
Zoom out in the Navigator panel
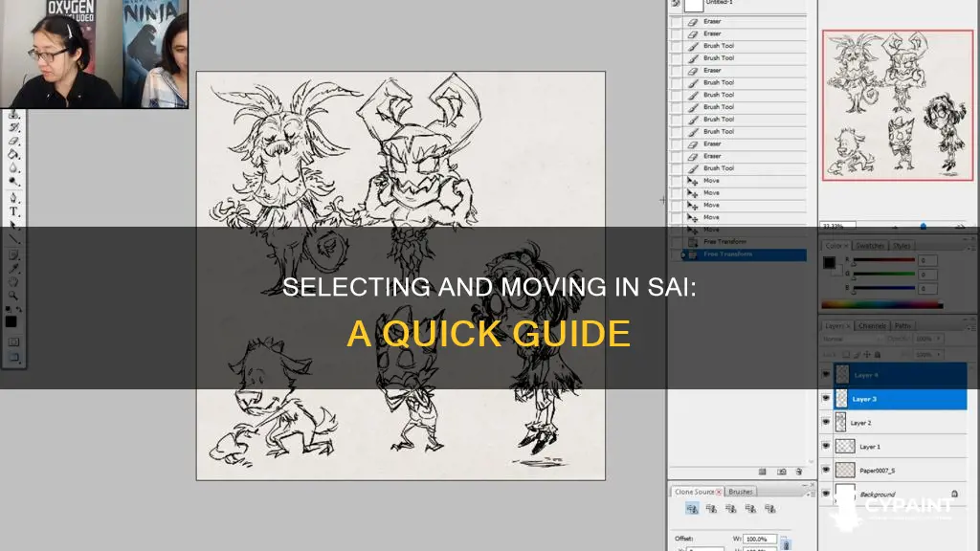[895, 226]
